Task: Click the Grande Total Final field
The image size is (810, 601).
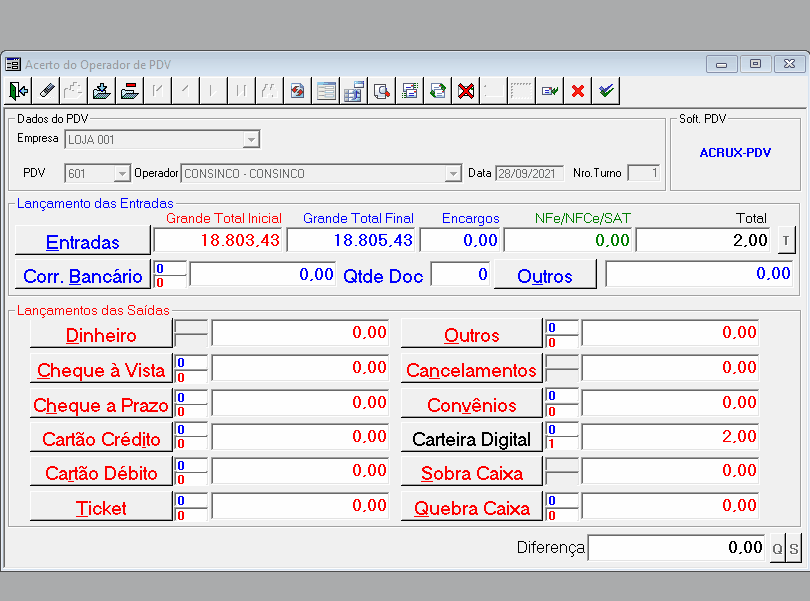Action: 351,240
